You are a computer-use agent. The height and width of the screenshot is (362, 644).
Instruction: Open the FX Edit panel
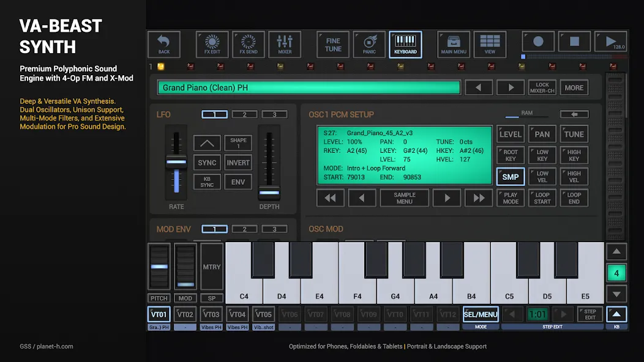click(212, 44)
